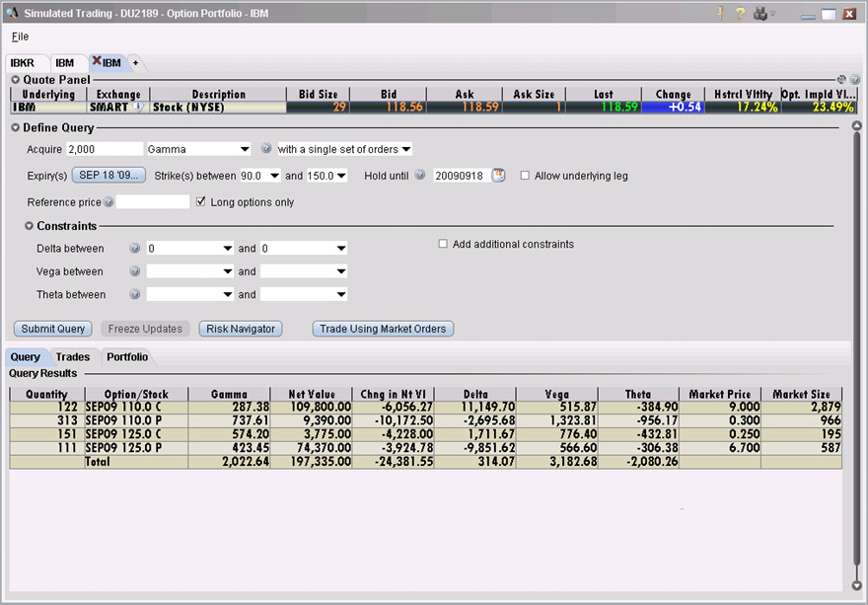868x605 pixels.
Task: Click the Reference price input field
Action: (x=153, y=202)
